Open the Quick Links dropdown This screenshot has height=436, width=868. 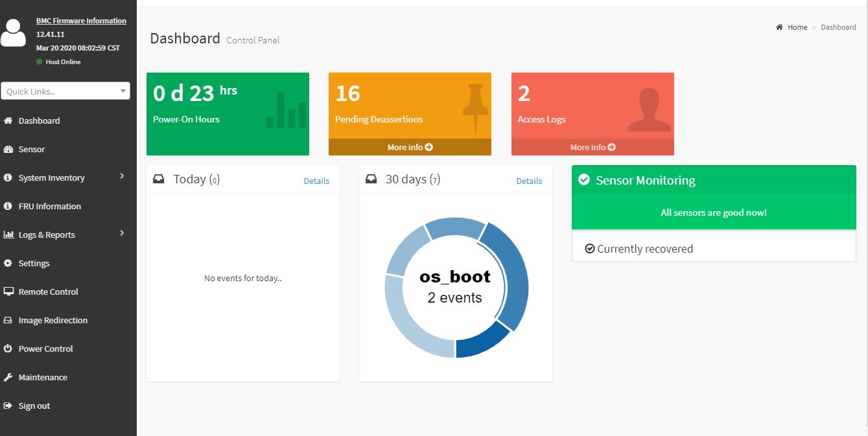[65, 91]
